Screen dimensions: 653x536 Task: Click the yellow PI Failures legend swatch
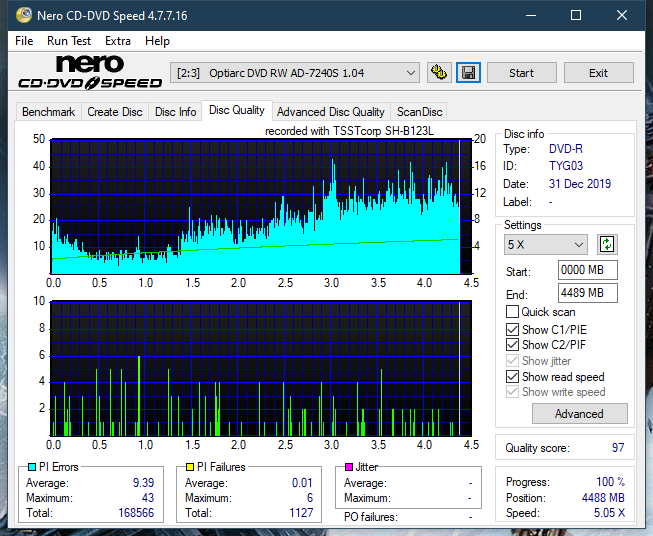(190, 467)
